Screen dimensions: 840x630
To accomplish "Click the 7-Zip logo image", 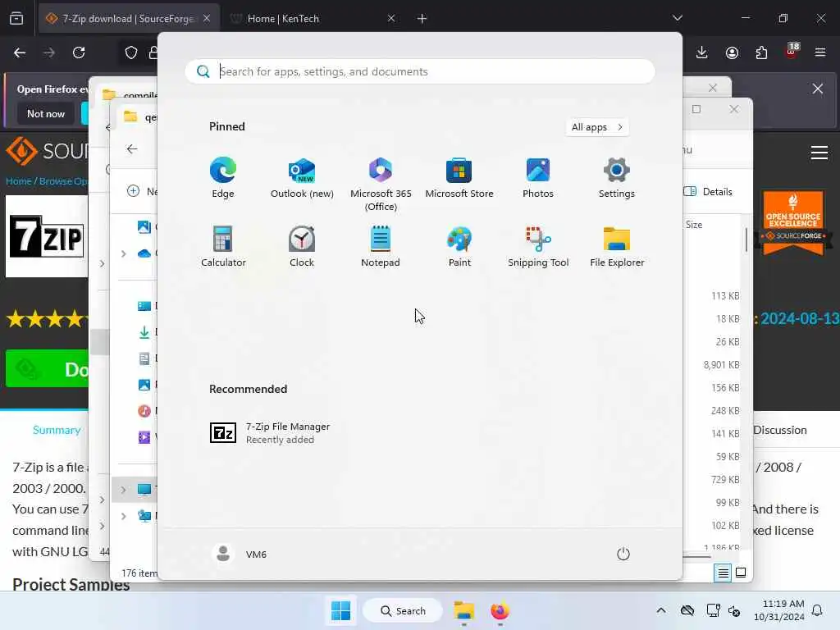I will 47,236.
